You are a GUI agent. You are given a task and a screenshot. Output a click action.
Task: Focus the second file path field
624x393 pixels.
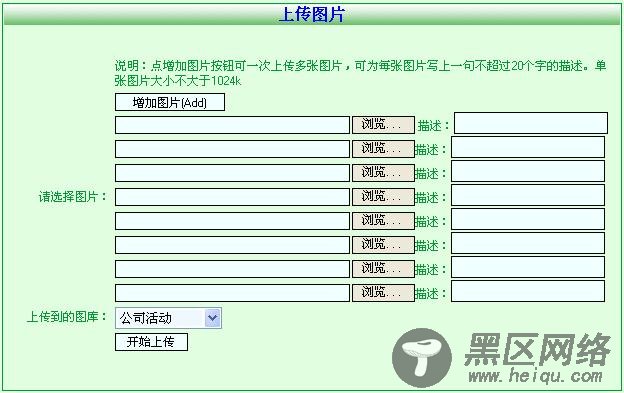coord(232,149)
